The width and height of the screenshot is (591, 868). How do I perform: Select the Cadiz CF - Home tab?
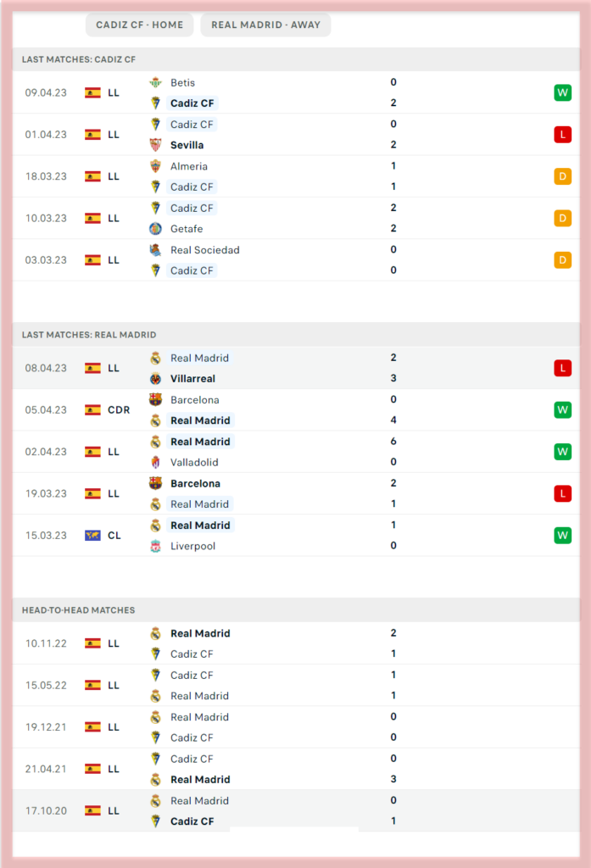[x=140, y=25]
